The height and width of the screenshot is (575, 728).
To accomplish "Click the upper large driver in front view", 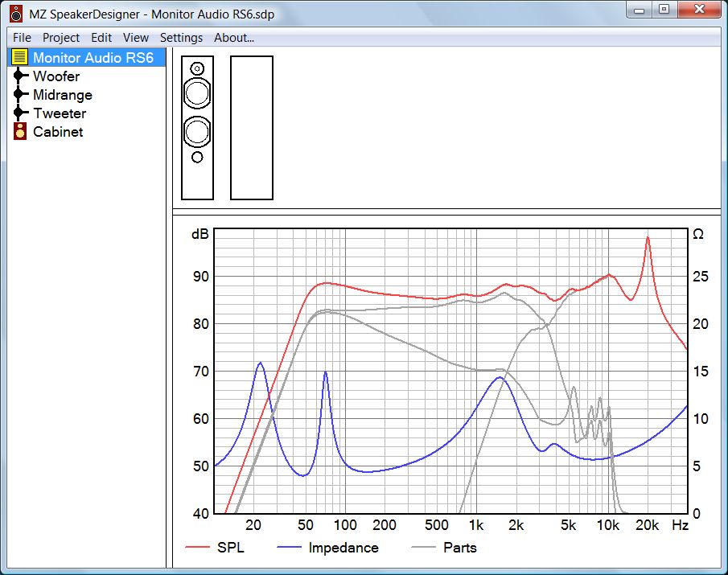I will (x=197, y=93).
